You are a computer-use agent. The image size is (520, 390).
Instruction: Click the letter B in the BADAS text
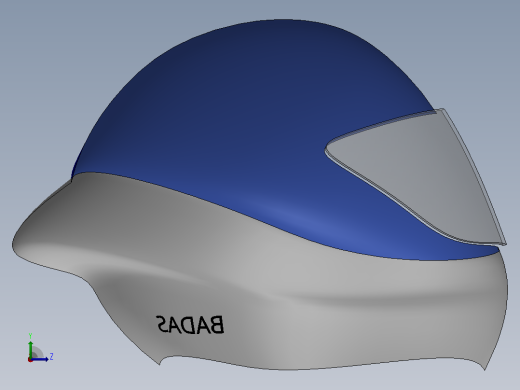tap(217, 325)
